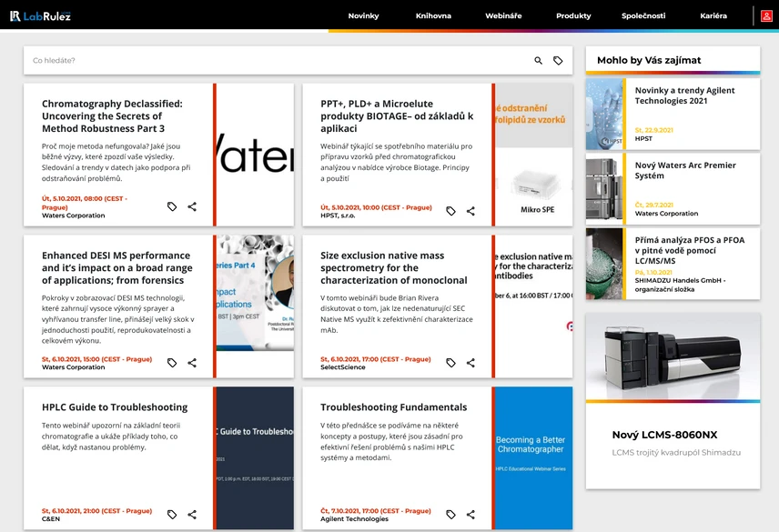Image resolution: width=779 pixels, height=532 pixels.
Task: Open Chromatography Declassified webinar title
Action: (112, 116)
